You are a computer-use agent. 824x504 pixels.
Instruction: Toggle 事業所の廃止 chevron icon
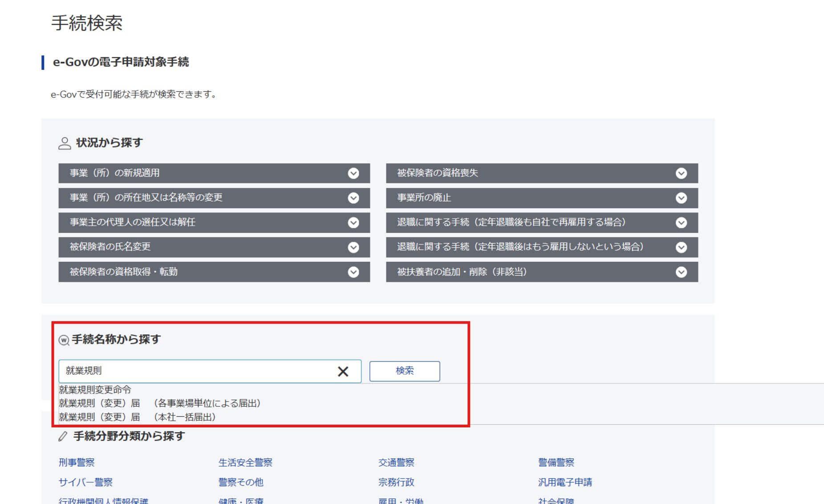[681, 198]
